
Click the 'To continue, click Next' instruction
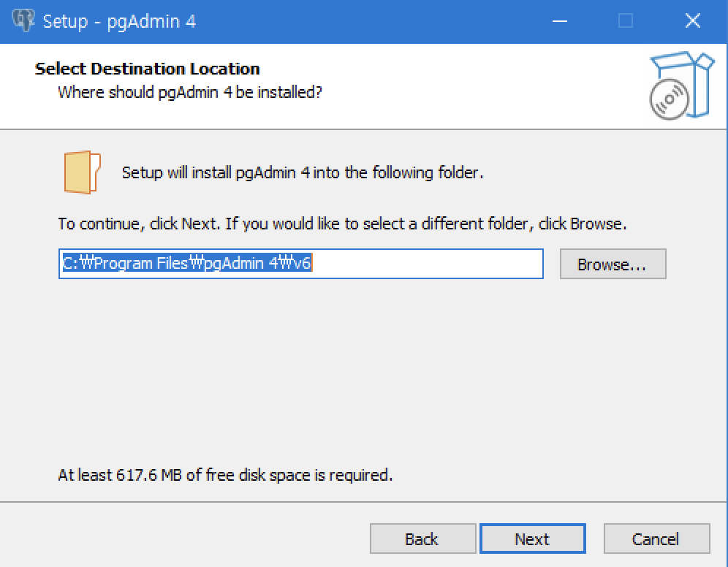[x=342, y=224]
